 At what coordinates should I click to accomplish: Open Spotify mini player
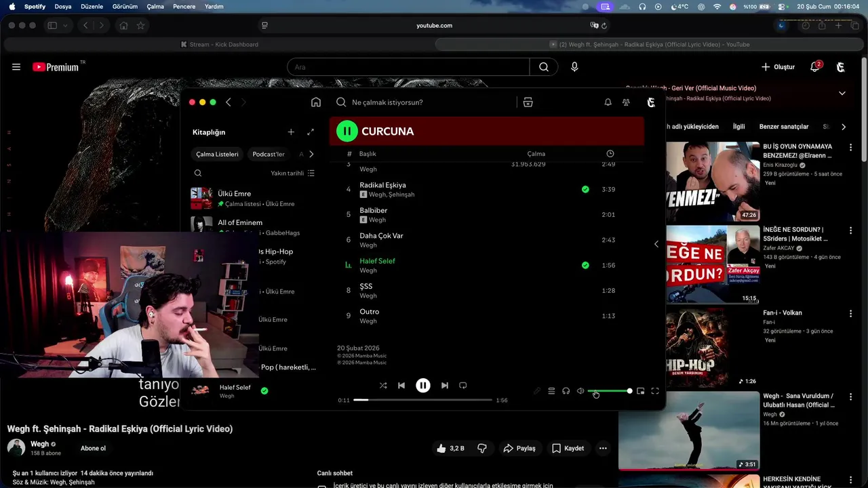[x=640, y=391]
